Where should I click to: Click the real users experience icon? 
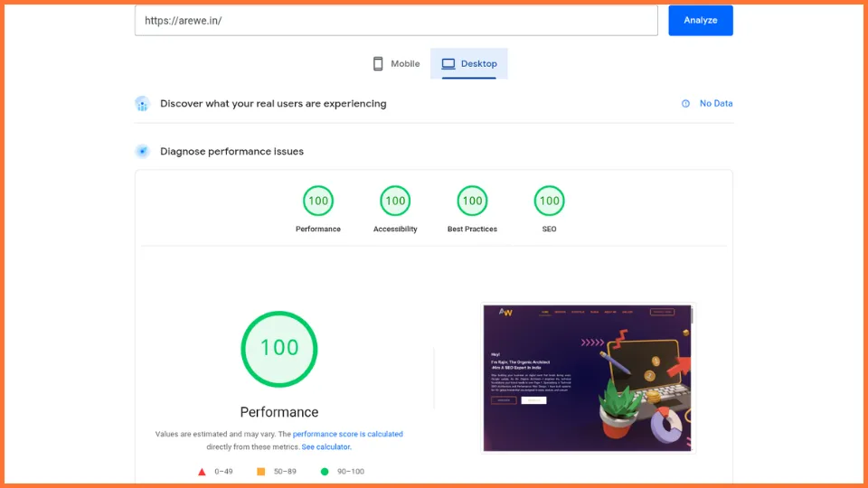[142, 103]
